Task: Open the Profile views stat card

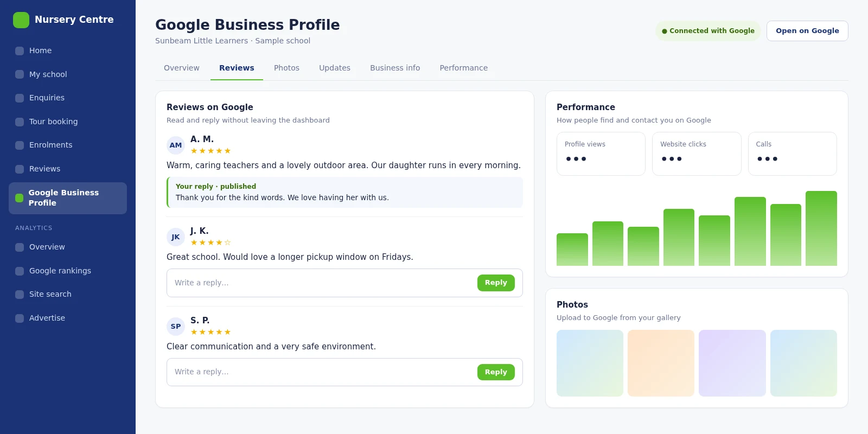Action: (x=601, y=154)
